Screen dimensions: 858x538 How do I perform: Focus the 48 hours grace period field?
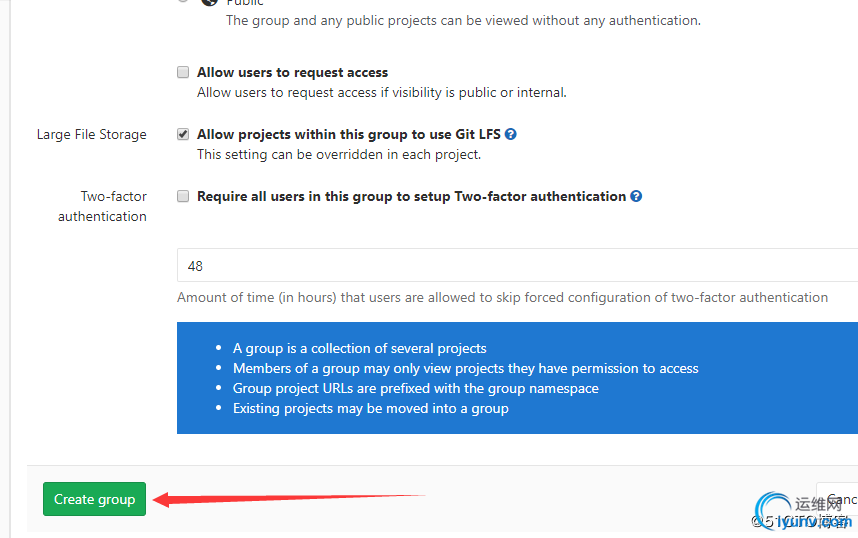coord(517,266)
